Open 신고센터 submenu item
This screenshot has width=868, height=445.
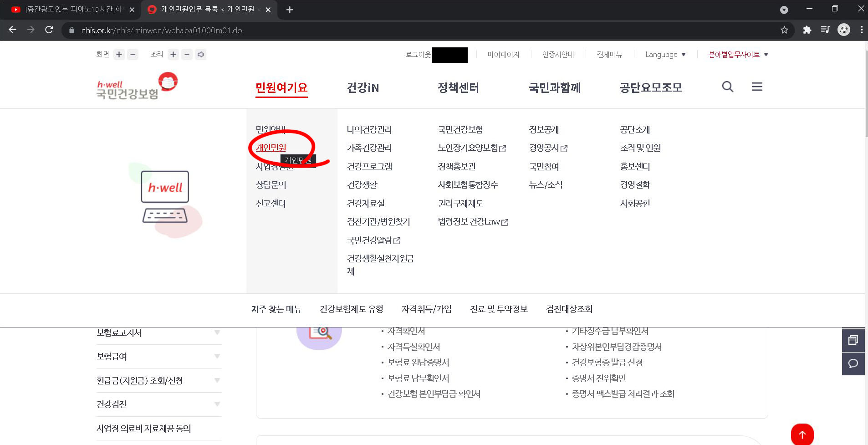[271, 203]
